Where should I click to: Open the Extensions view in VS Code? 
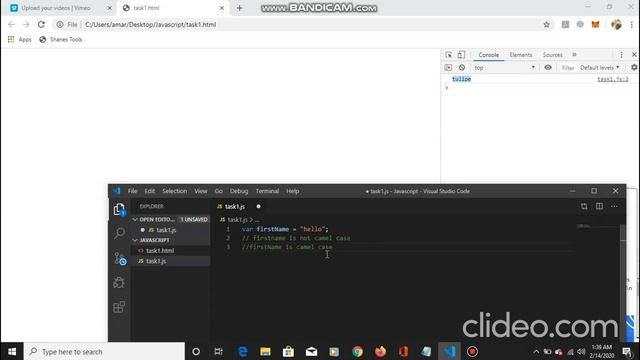[x=119, y=307]
